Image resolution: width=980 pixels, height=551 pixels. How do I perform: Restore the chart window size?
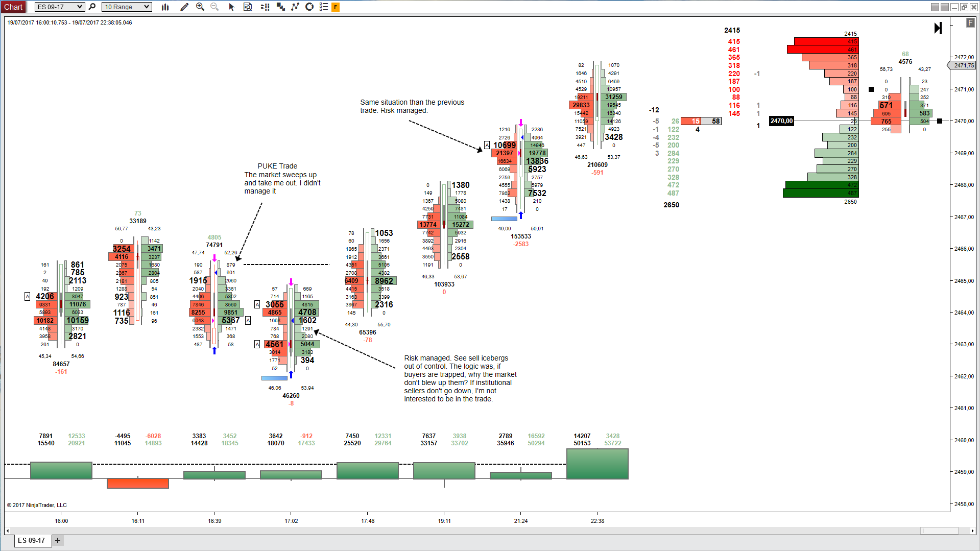(964, 7)
